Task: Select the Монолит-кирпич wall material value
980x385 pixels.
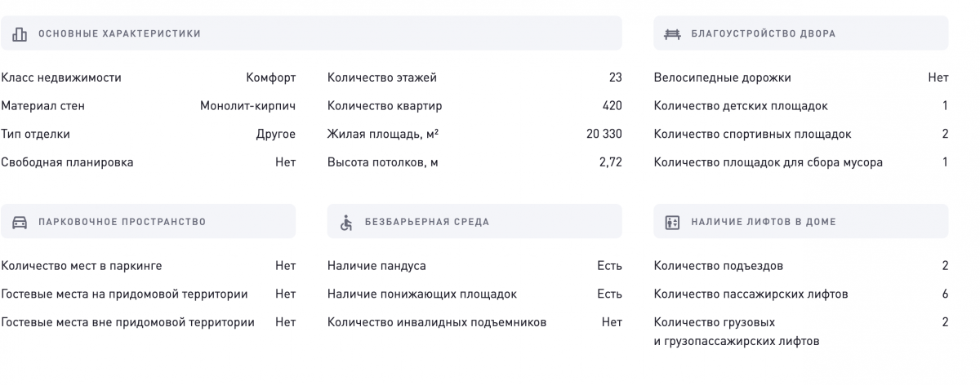Action: pos(247,106)
